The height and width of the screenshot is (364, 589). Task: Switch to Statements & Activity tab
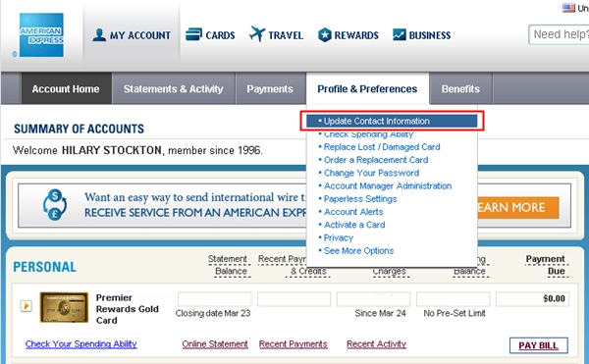[173, 89]
